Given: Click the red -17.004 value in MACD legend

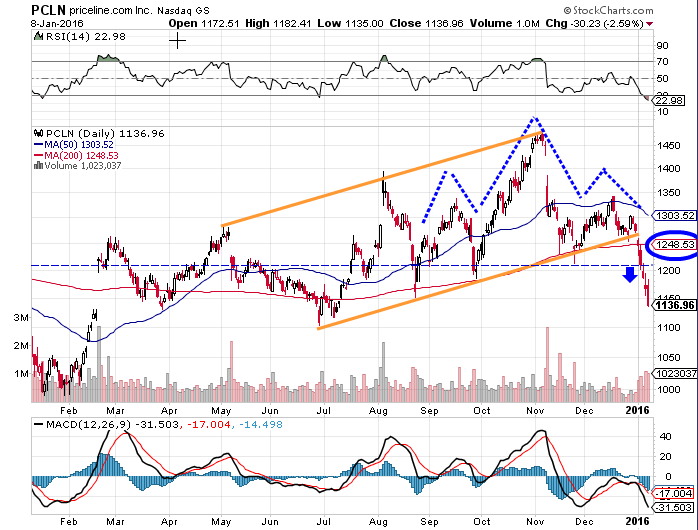Looking at the screenshot, I should pyautogui.click(x=209, y=425).
